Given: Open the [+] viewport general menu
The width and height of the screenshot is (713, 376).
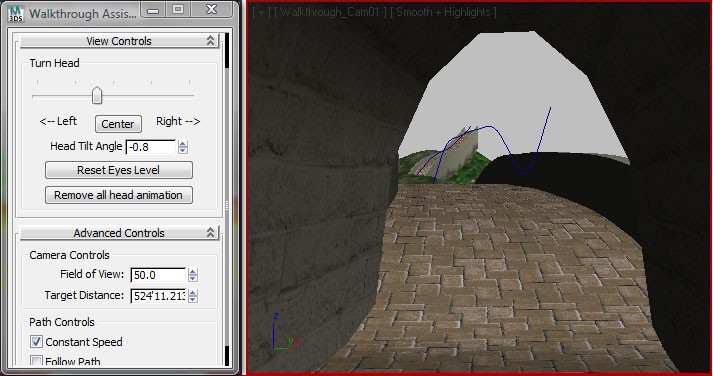Looking at the screenshot, I should click(x=261, y=12).
